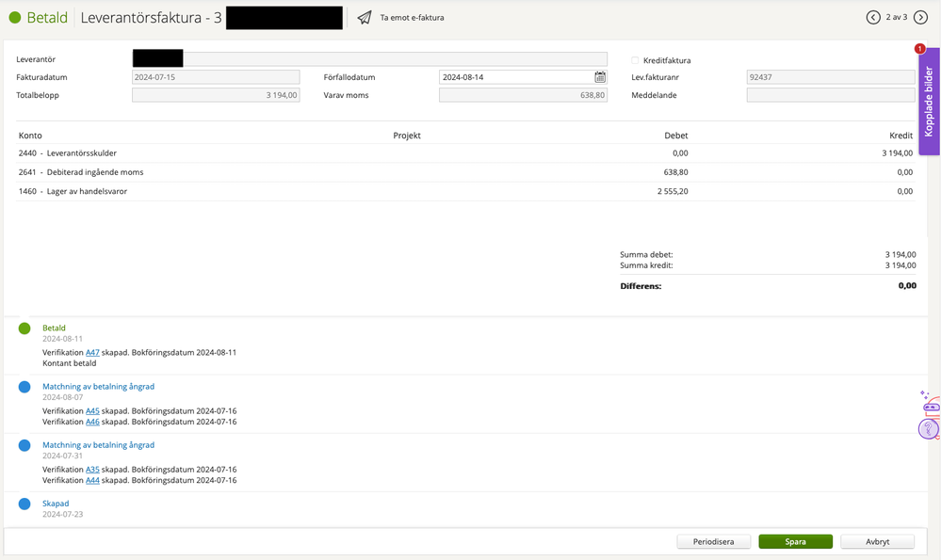The height and width of the screenshot is (560, 941).
Task: Click the Varav moms field
Action: click(x=523, y=95)
